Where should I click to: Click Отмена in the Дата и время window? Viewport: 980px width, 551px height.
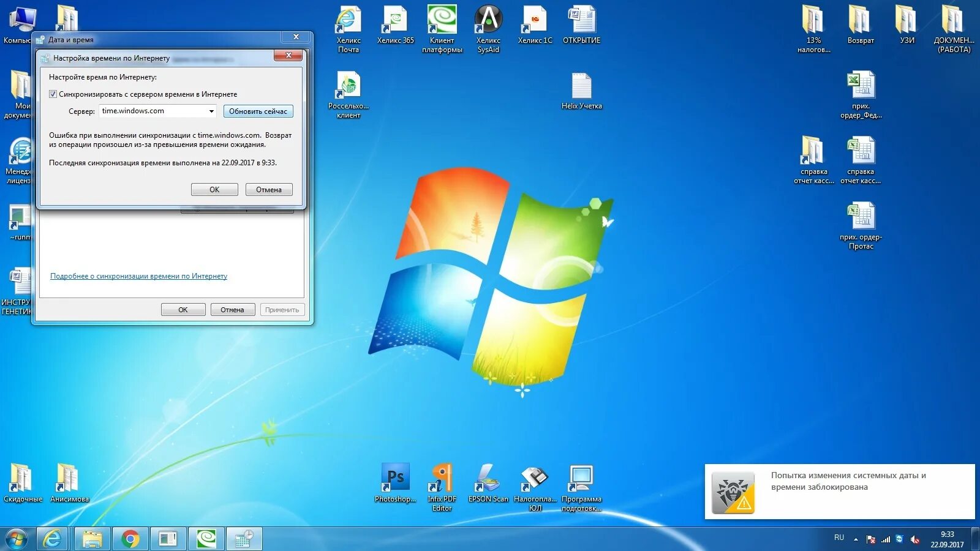[x=232, y=310]
